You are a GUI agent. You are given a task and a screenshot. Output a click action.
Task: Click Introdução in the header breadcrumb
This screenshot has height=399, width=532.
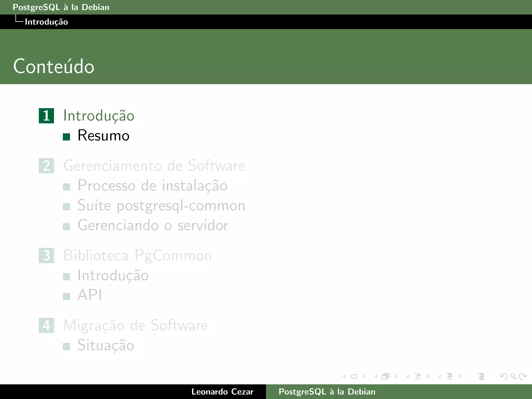(46, 22)
